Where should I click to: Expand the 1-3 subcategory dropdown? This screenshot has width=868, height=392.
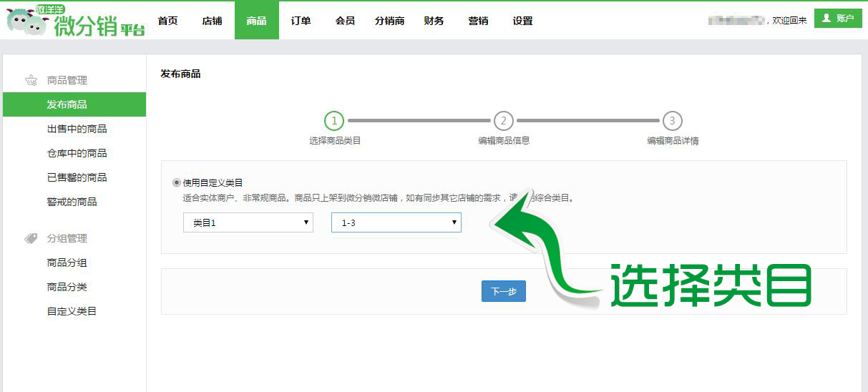click(396, 222)
